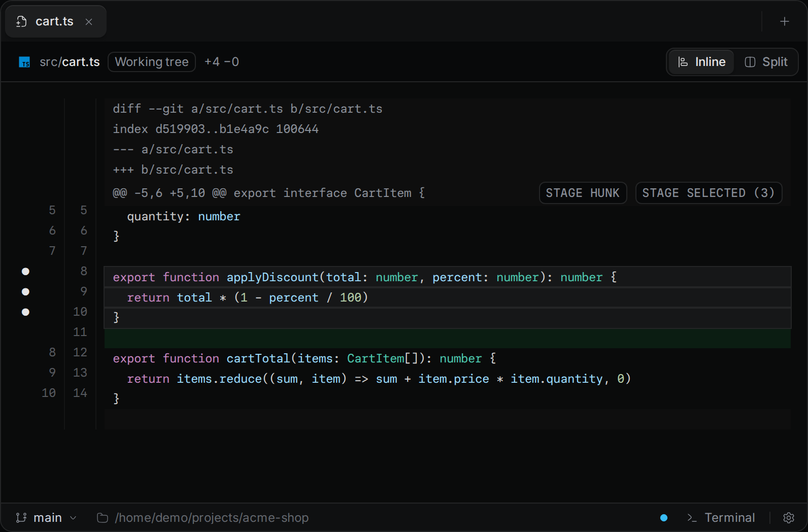Click the 'diff --git' header line
The image size is (808, 532).
[448, 109]
